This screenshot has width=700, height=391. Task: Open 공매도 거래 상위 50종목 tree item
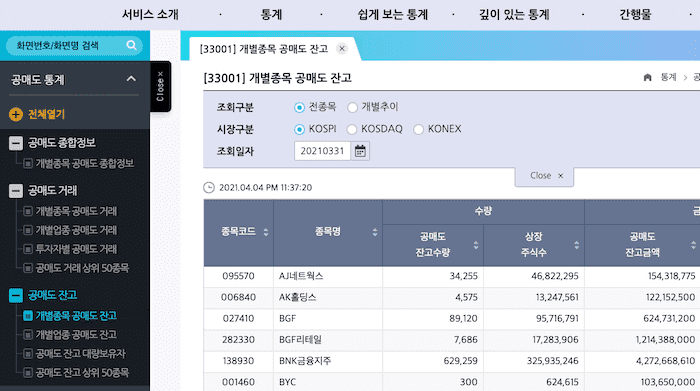point(82,268)
